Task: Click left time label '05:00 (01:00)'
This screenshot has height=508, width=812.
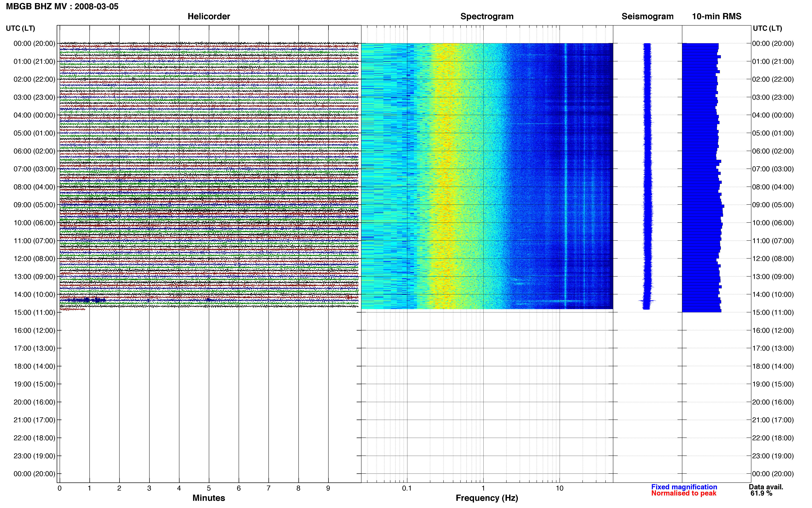Action: point(34,133)
